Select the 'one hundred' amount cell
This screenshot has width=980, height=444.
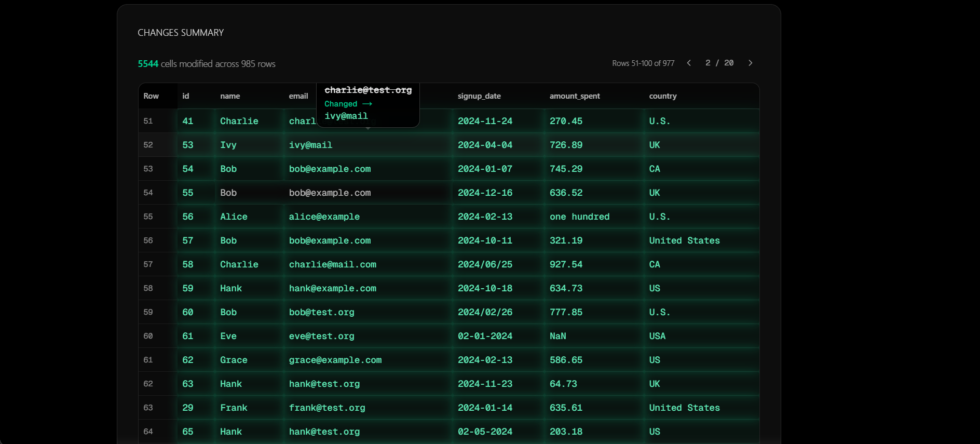click(579, 217)
